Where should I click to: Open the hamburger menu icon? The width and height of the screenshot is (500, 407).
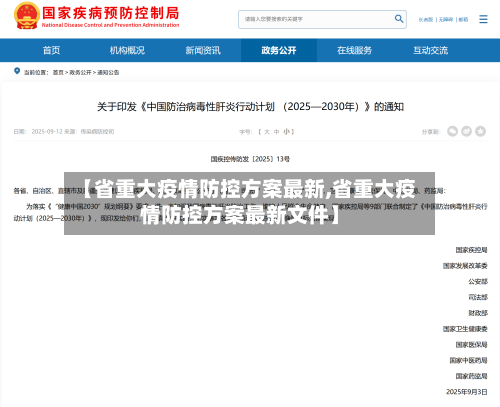click(483, 19)
